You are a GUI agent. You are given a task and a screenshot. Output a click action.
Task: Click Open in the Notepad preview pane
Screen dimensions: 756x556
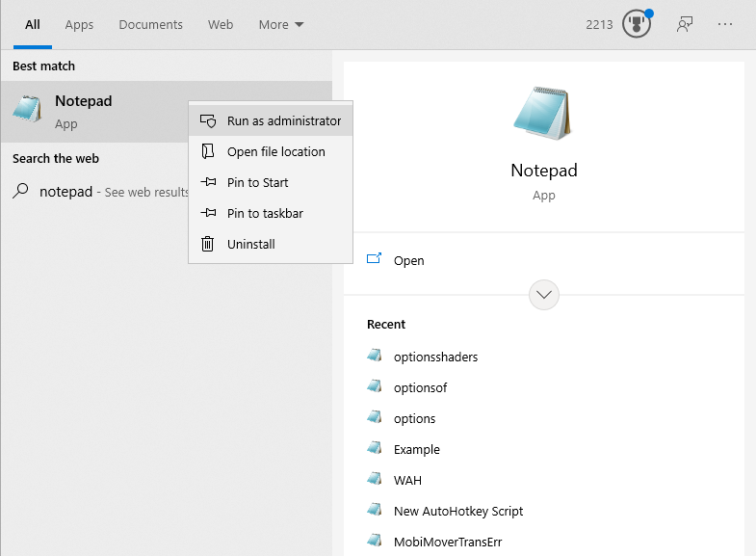tap(409, 260)
